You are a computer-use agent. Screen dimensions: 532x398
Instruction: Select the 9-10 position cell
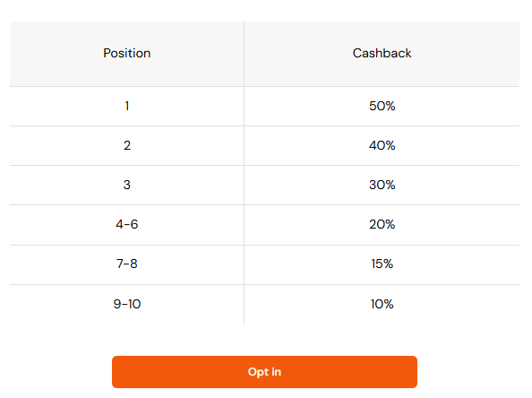pos(127,304)
